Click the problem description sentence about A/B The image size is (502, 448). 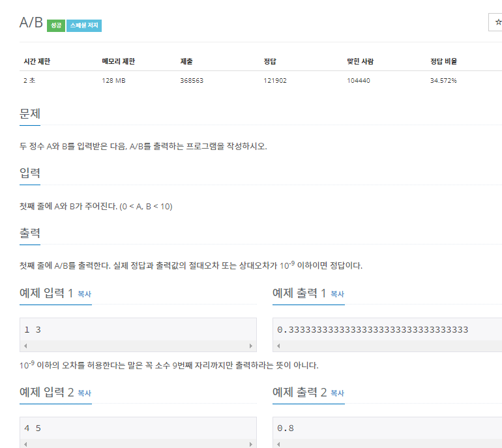coord(143,146)
